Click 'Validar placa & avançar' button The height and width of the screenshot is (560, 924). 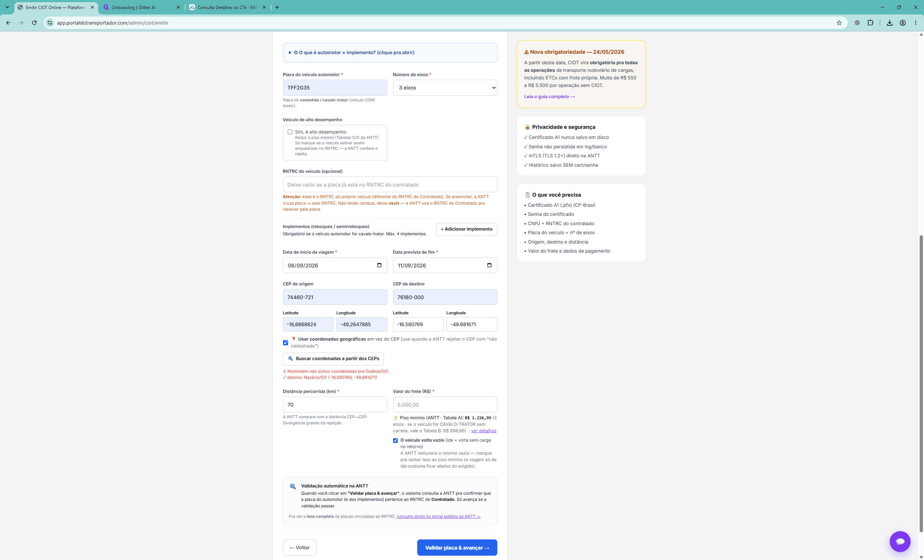click(457, 547)
